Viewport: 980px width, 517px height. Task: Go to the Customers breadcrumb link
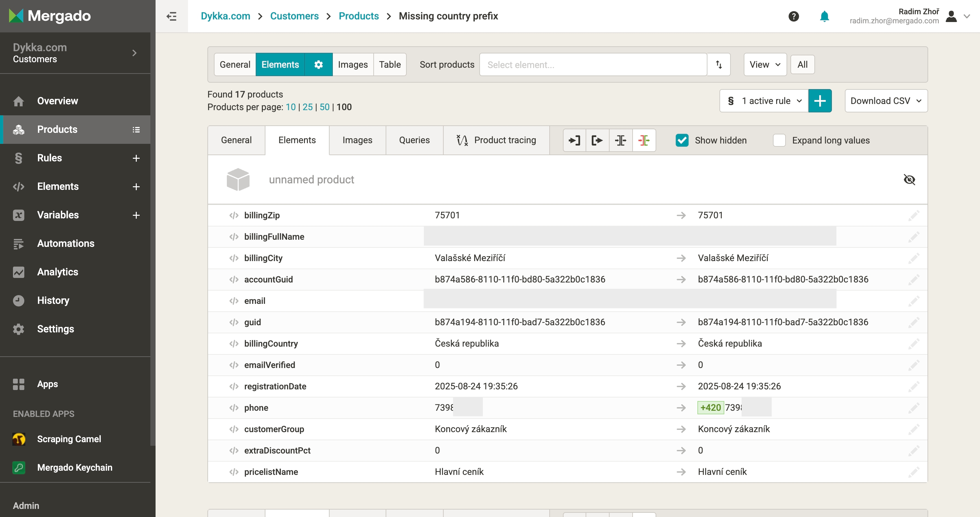[x=294, y=16]
